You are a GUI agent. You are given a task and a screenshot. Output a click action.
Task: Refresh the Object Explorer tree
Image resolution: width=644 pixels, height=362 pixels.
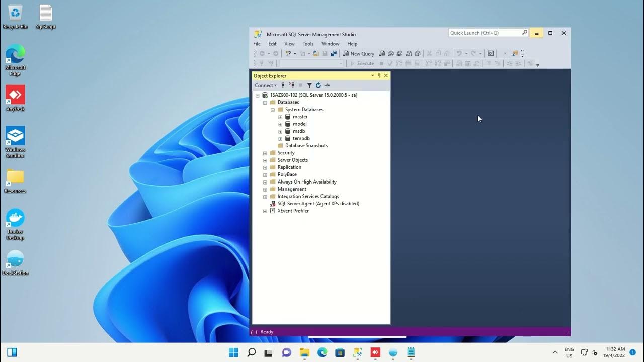pyautogui.click(x=318, y=85)
